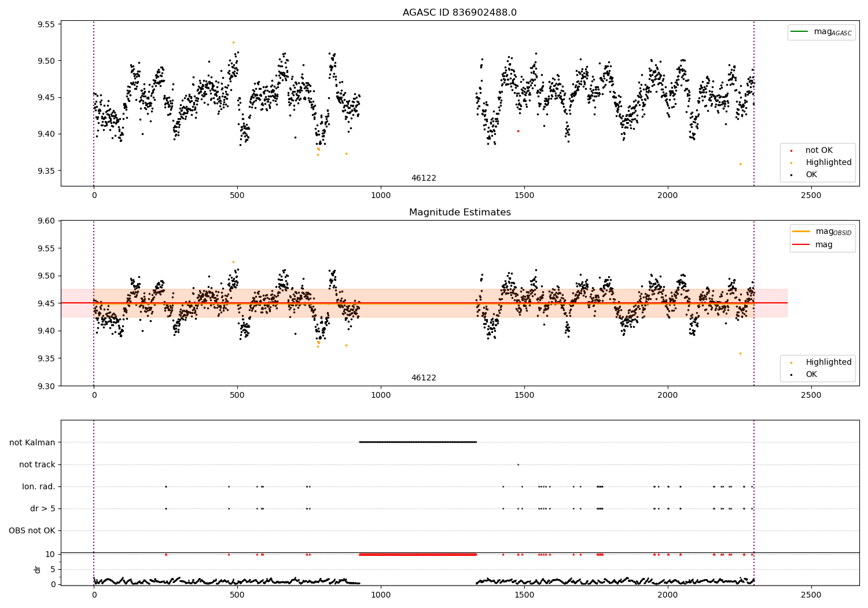The height and width of the screenshot is (608, 868).
Task: Click the 'AGASC ID 836902488.0' plot title
Action: tap(459, 13)
